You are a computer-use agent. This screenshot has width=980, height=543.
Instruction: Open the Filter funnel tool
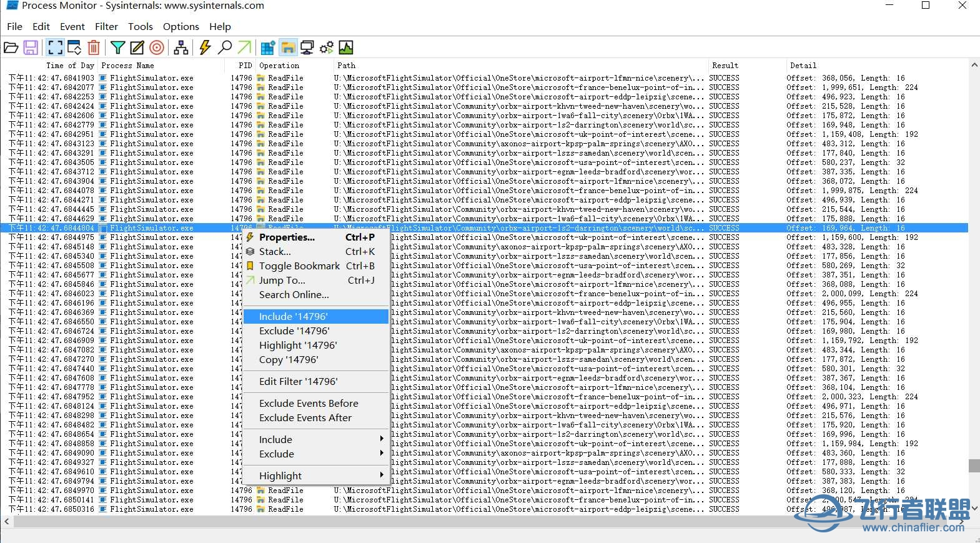pos(117,47)
